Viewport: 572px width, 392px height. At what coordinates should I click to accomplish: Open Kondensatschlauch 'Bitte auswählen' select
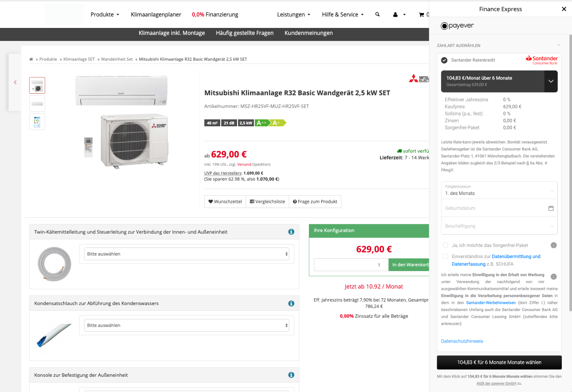tap(187, 326)
